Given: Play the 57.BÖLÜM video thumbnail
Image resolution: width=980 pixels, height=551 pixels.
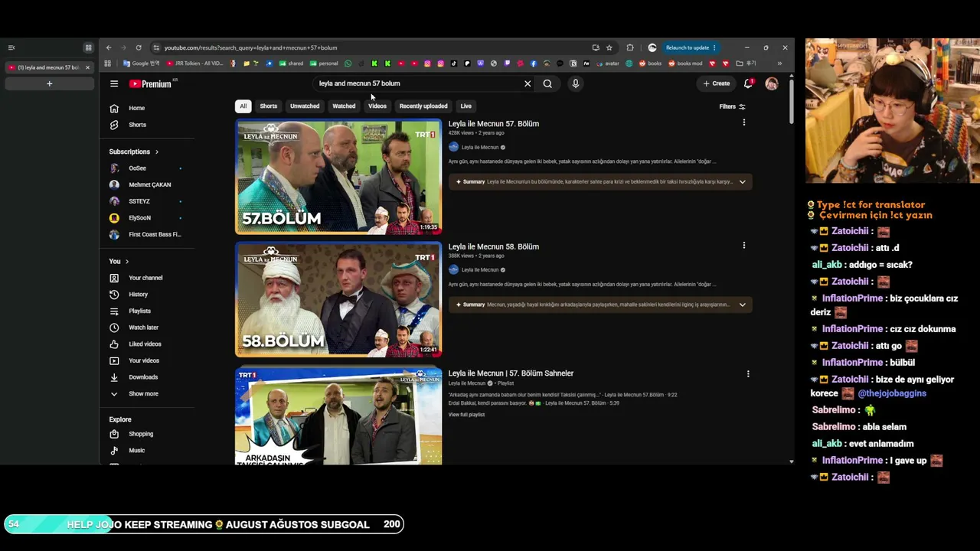Looking at the screenshot, I should tap(338, 177).
